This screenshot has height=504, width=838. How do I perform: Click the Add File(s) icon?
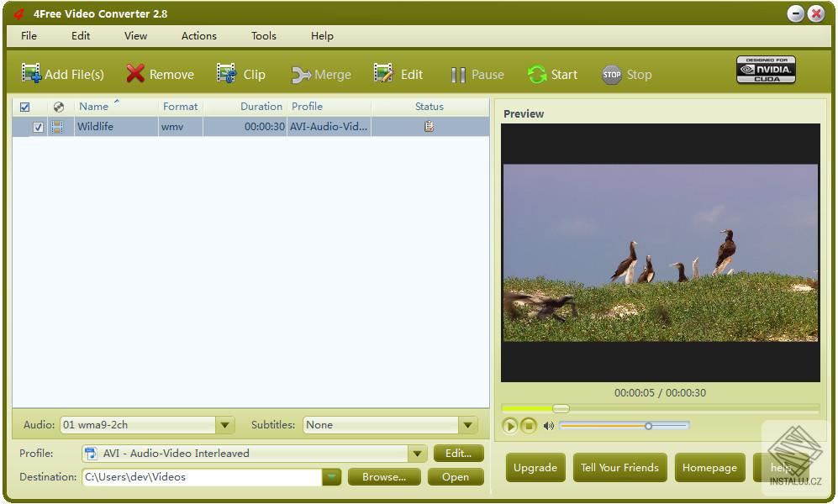[x=32, y=74]
